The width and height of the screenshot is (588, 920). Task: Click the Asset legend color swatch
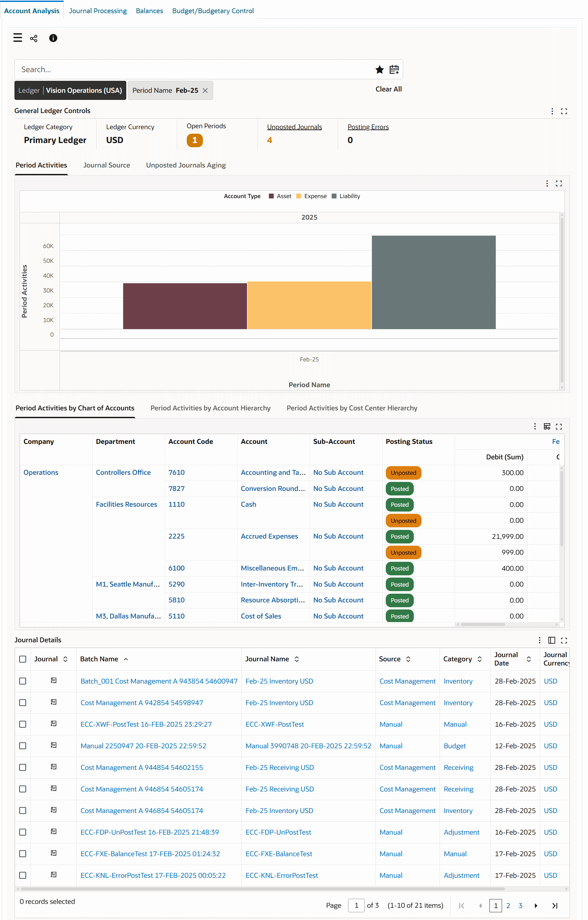pos(271,196)
